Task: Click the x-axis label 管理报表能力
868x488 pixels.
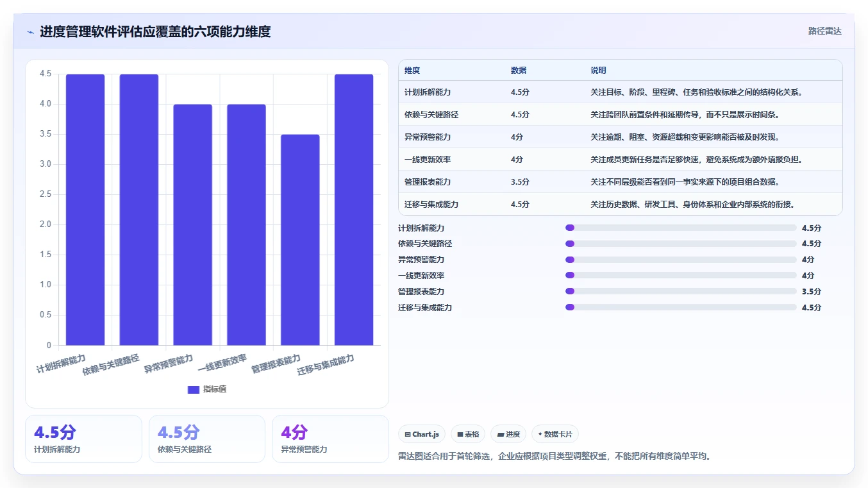Action: [276, 364]
